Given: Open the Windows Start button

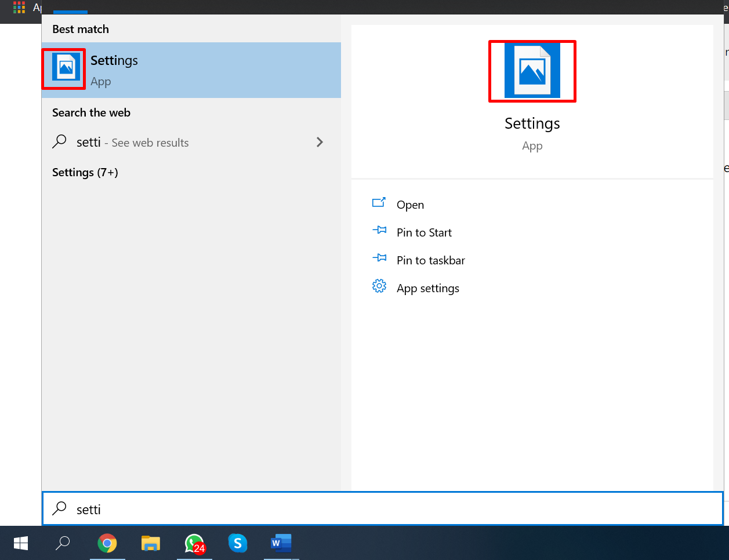Looking at the screenshot, I should pyautogui.click(x=21, y=543).
